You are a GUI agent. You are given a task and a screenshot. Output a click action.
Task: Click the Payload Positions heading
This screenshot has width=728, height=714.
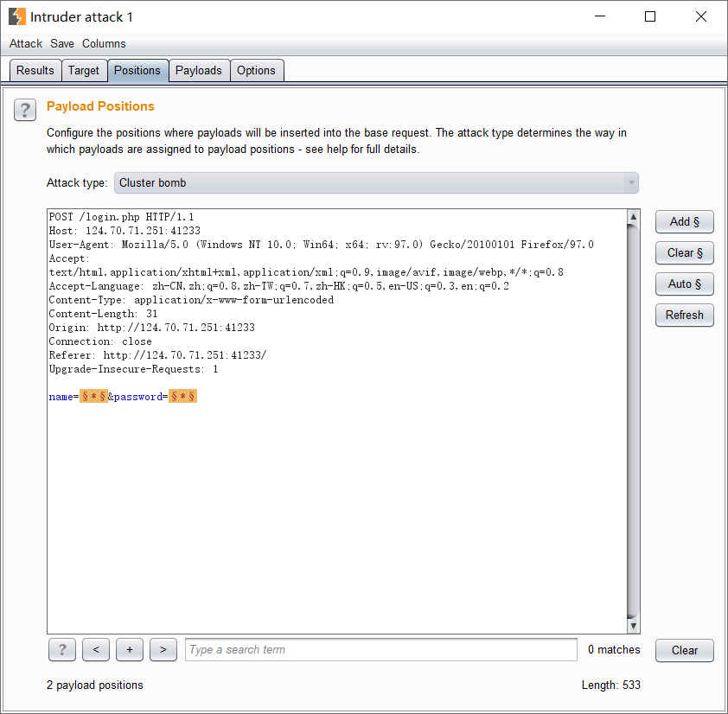pyautogui.click(x=100, y=106)
